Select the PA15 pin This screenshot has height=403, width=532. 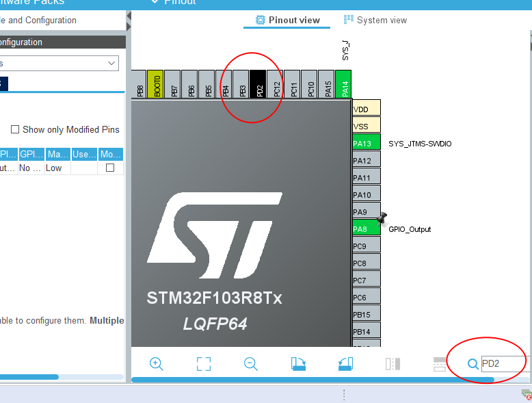pos(326,84)
